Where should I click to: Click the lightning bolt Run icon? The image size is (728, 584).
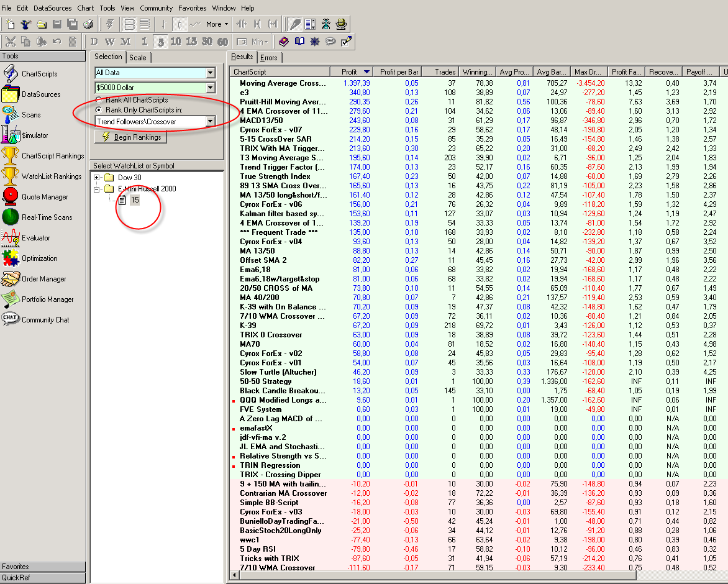coord(110,24)
